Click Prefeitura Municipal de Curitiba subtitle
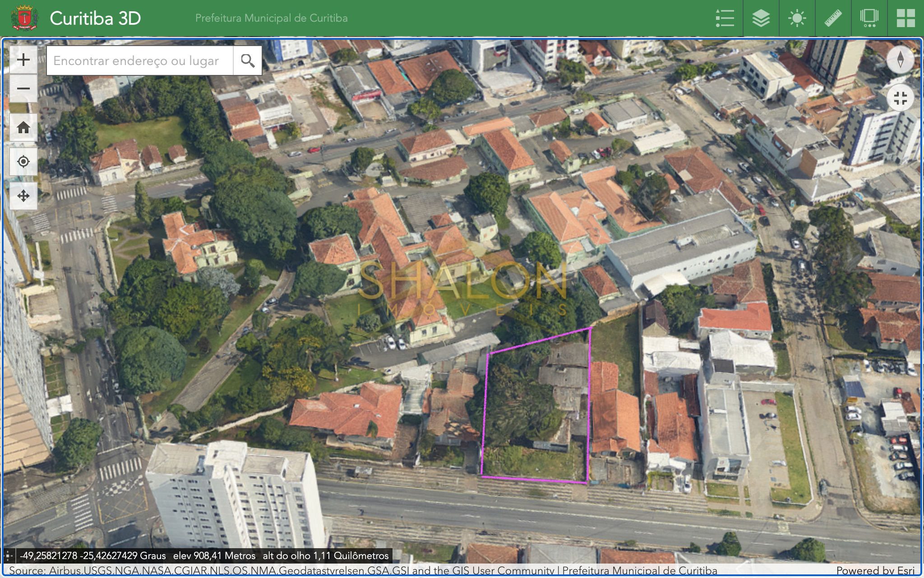This screenshot has height=578, width=924. click(272, 18)
